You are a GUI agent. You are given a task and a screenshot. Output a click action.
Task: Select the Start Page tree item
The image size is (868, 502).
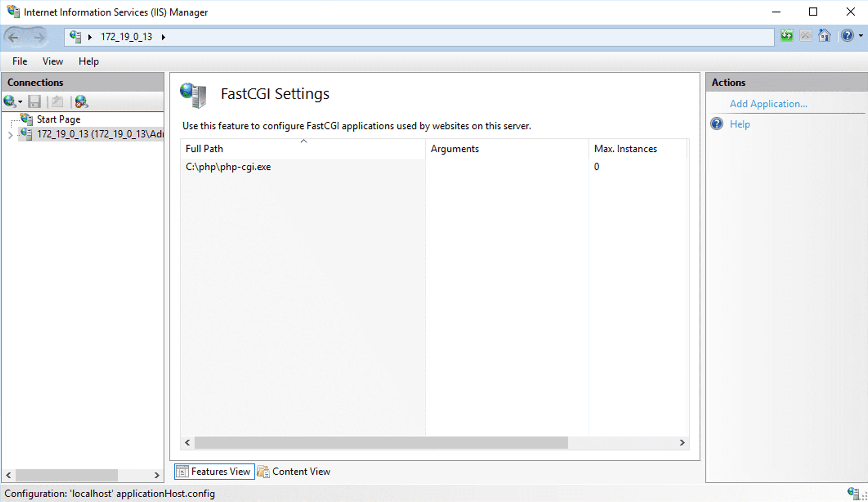click(x=58, y=119)
